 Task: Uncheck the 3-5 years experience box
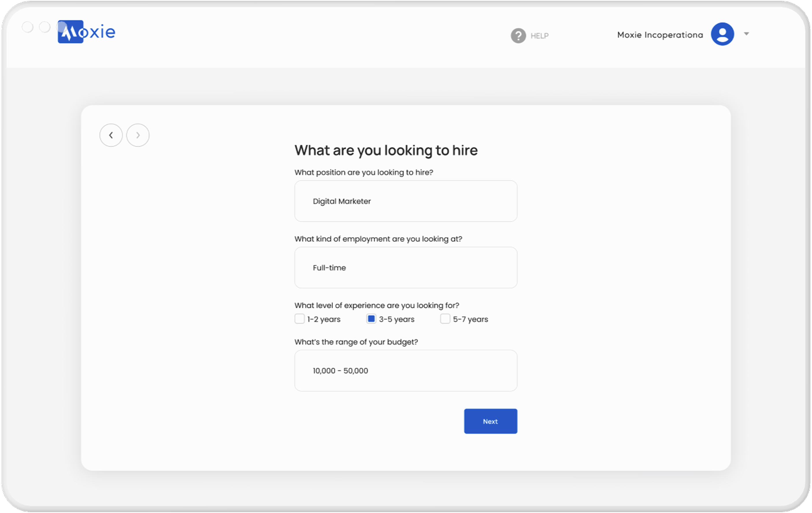pyautogui.click(x=371, y=319)
